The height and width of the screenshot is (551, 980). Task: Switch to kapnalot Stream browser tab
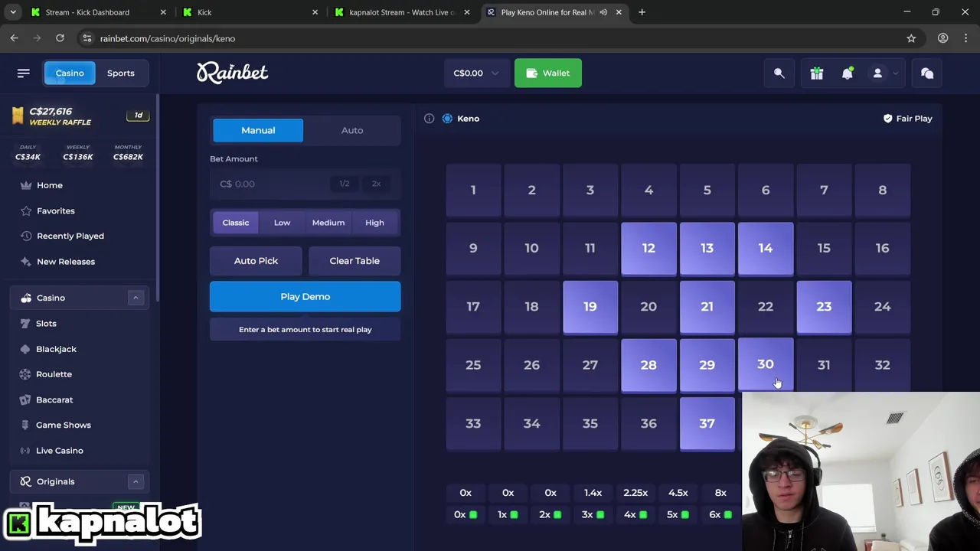click(x=401, y=12)
